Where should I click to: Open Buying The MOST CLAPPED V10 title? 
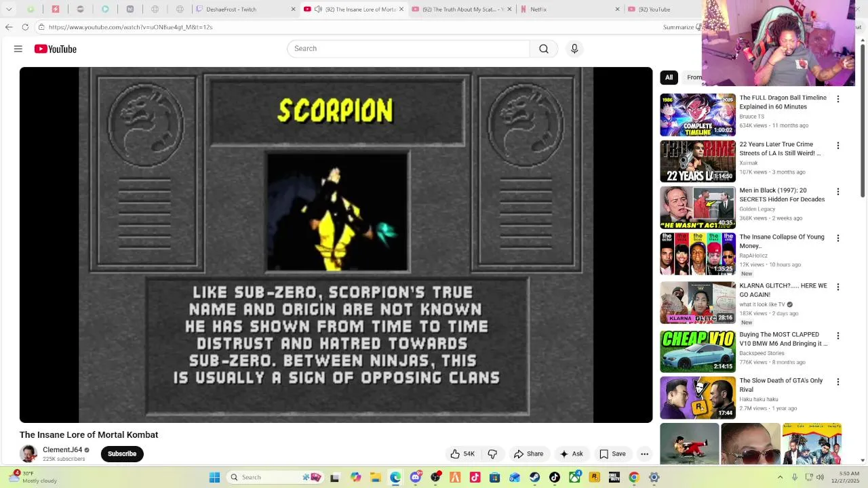(x=783, y=339)
